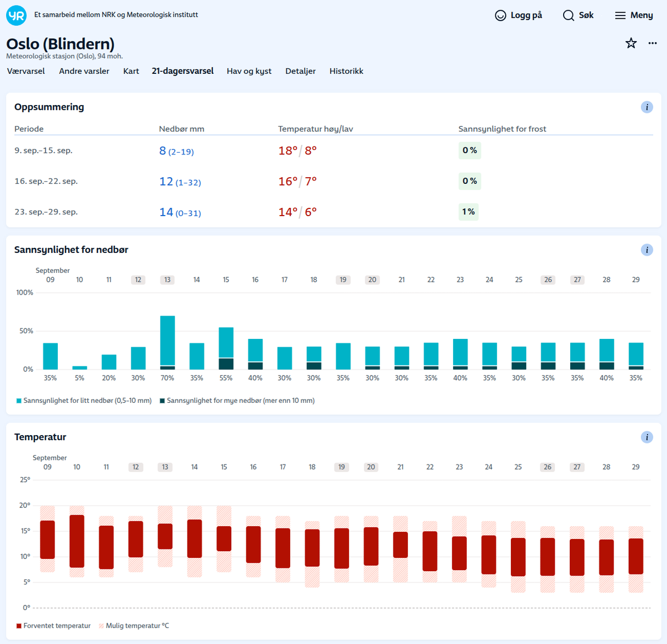Open the Værvarsel tab

[26, 71]
